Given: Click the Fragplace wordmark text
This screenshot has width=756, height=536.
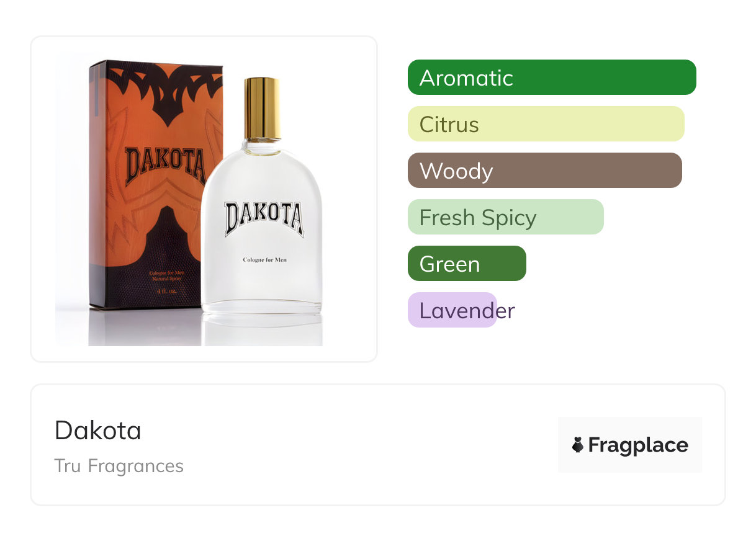Looking at the screenshot, I should [638, 445].
